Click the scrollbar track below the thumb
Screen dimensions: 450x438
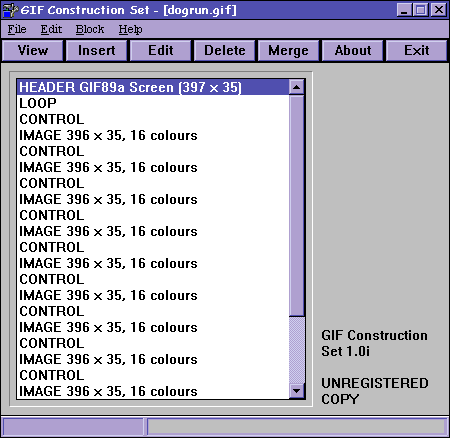[296, 349]
